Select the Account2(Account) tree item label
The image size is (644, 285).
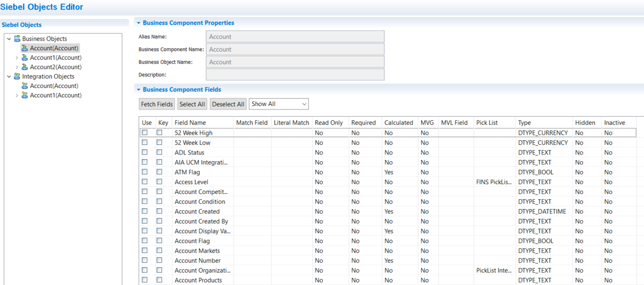tap(56, 67)
